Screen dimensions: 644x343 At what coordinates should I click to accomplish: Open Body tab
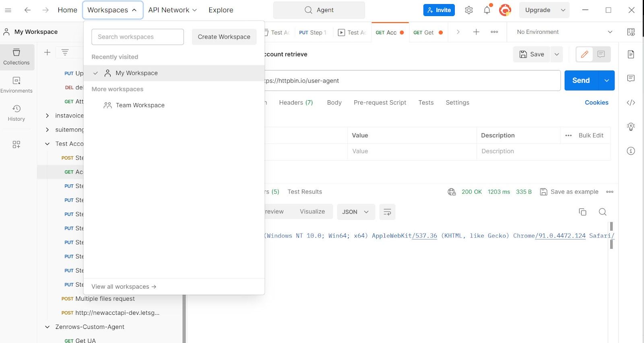click(x=334, y=103)
